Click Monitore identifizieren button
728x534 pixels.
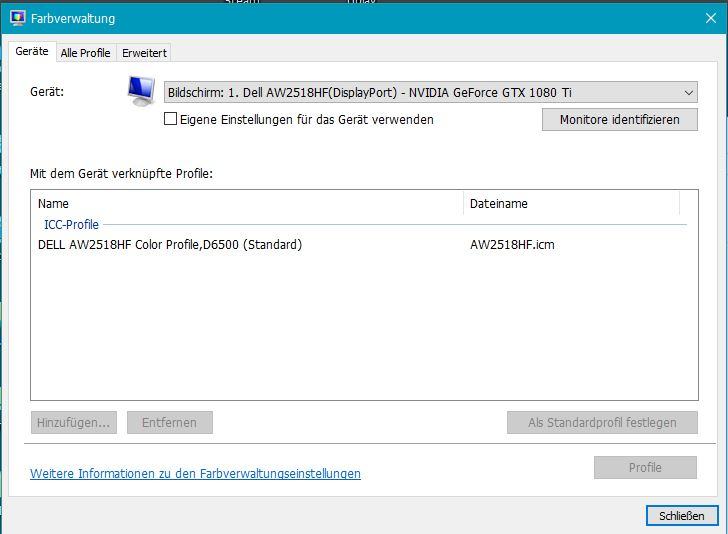tap(619, 119)
